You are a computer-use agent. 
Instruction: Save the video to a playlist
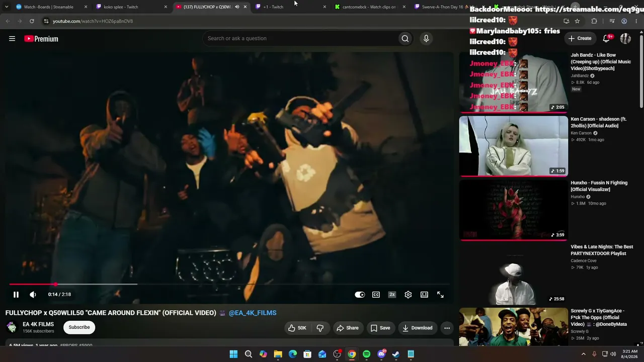point(380,328)
